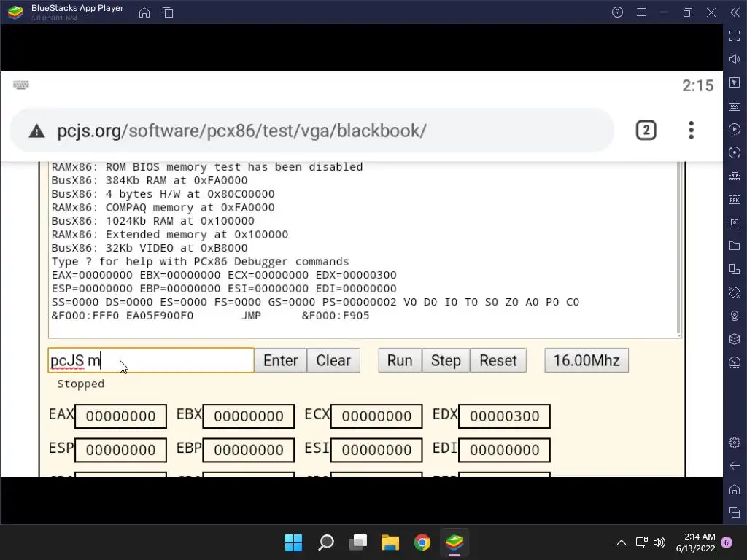This screenshot has height=560, width=747.
Task: Open Task View in the taskbar
Action: 358,542
